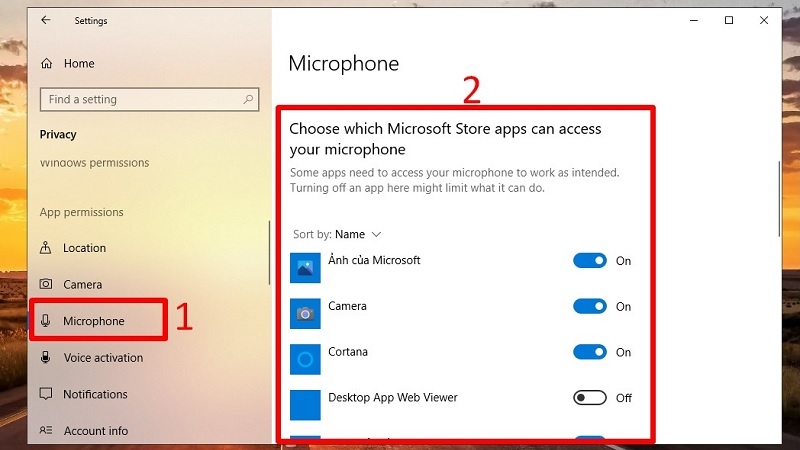800x450 pixels.
Task: Click the back arrow in Settings
Action: [46, 20]
